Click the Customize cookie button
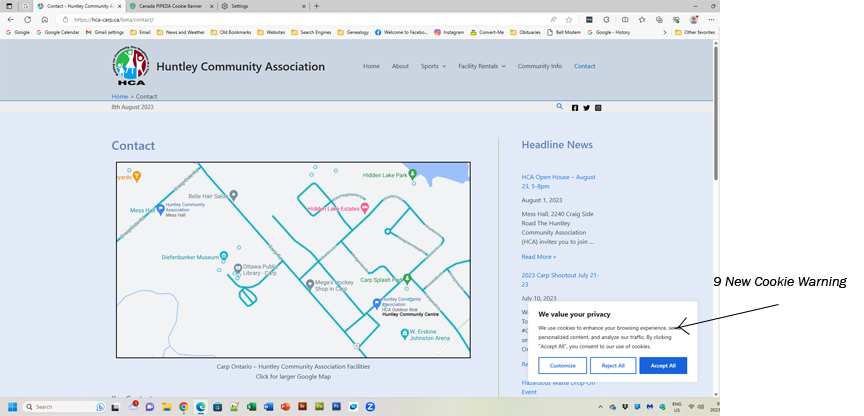Screen dimensions: 864x416 pos(562,365)
